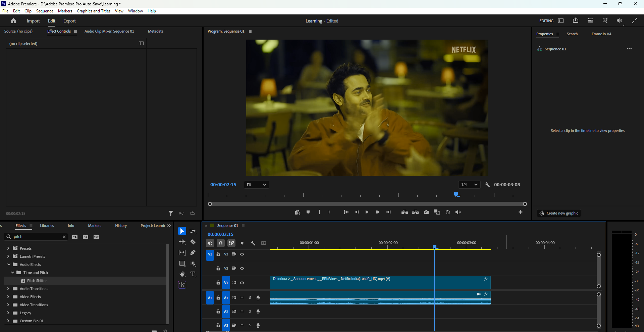Click the YUV Effects filter icon
Viewport: 644px width, 332px height.
pos(96,237)
